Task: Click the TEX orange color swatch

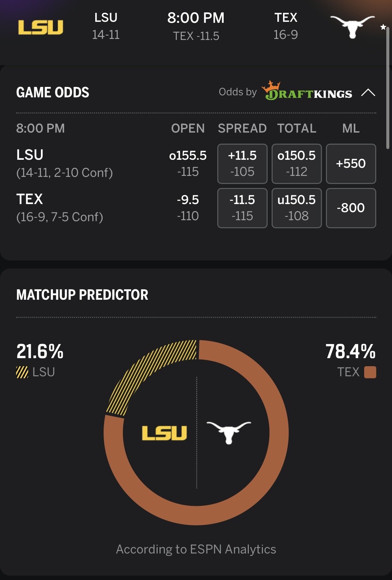Action: 370,372
